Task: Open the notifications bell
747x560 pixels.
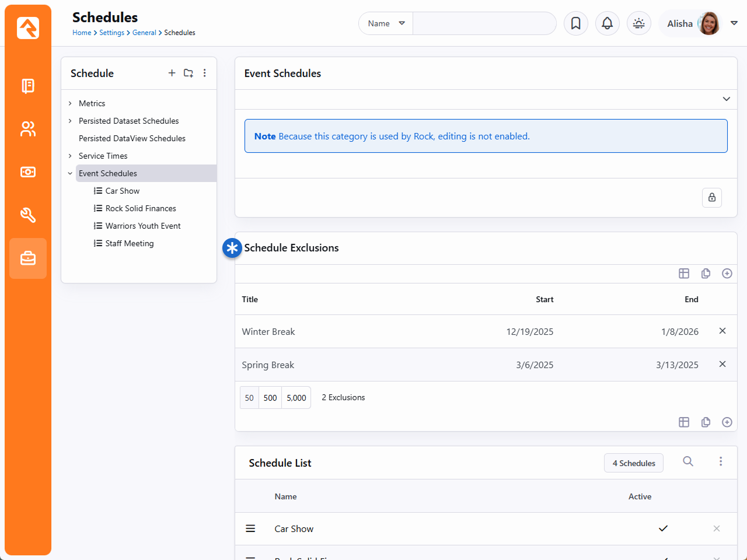Action: point(607,23)
